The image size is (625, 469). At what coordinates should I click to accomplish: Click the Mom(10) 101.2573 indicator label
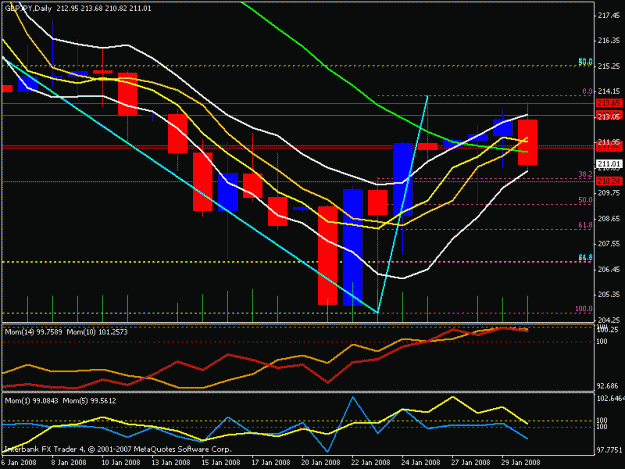(x=97, y=332)
